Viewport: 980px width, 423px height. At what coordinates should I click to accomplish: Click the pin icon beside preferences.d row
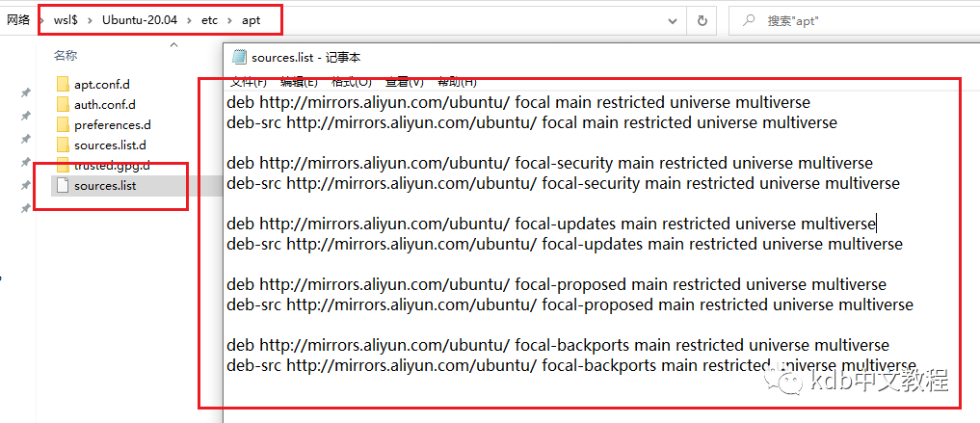point(26,139)
